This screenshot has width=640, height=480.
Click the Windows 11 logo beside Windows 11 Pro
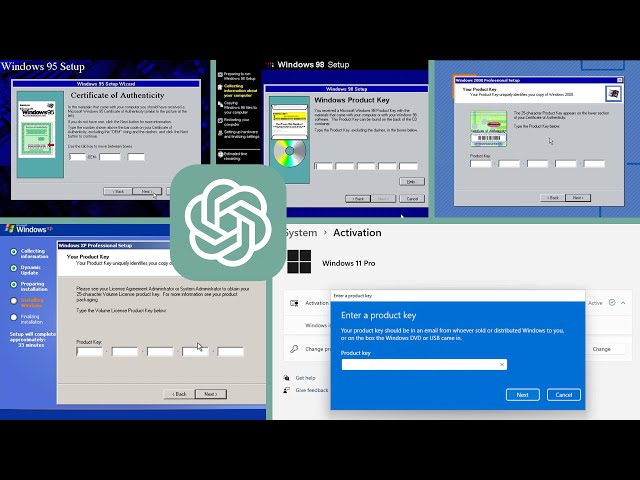click(299, 262)
